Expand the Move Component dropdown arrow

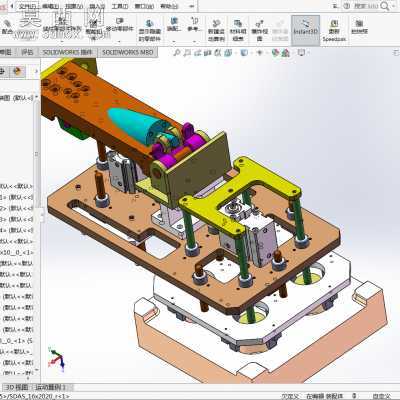coord(120,42)
